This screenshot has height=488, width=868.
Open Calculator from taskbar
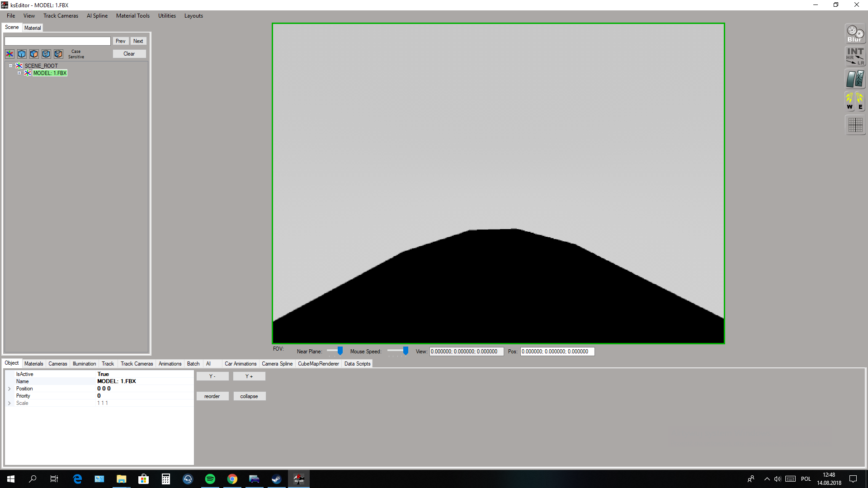point(165,479)
